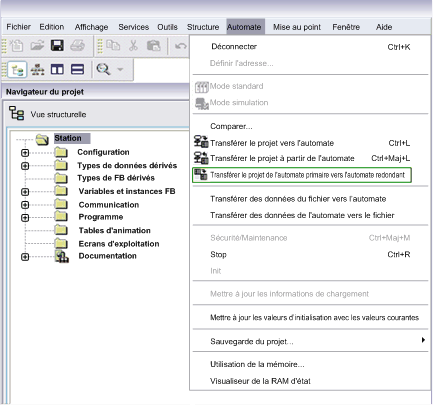Expand the Configuration tree node
The width and height of the screenshot is (433, 405).
click(x=25, y=153)
